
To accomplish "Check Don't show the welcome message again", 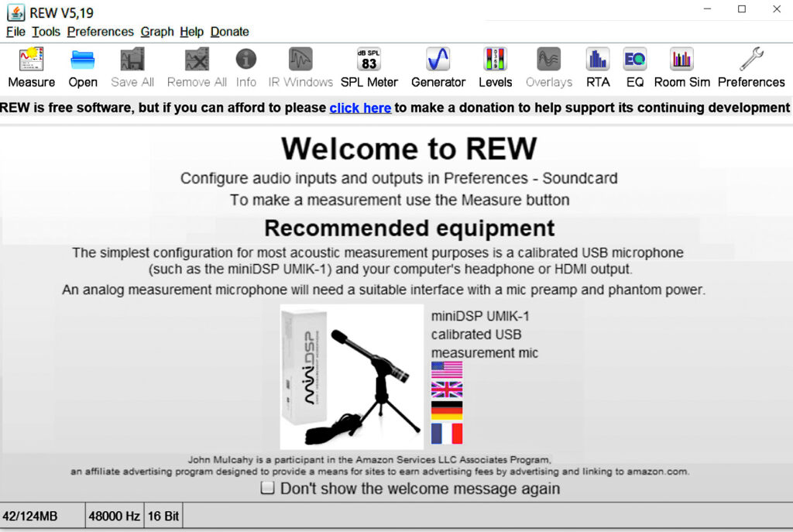I will (268, 488).
